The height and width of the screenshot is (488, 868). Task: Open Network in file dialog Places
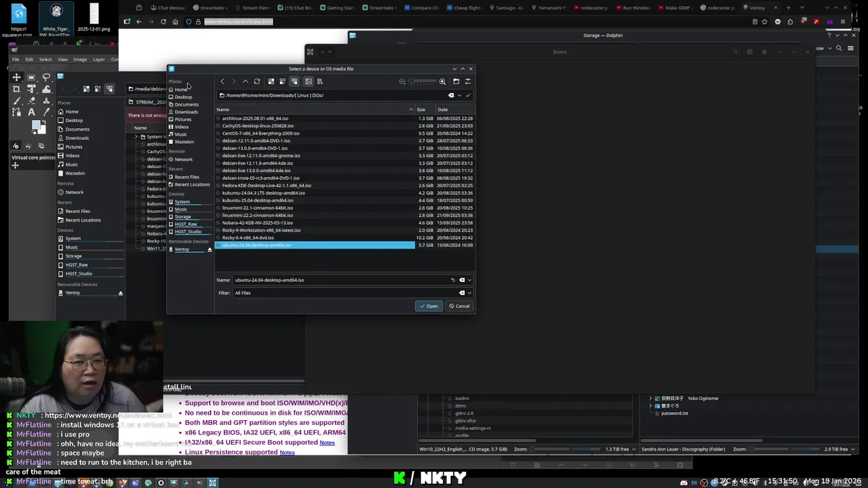click(184, 159)
